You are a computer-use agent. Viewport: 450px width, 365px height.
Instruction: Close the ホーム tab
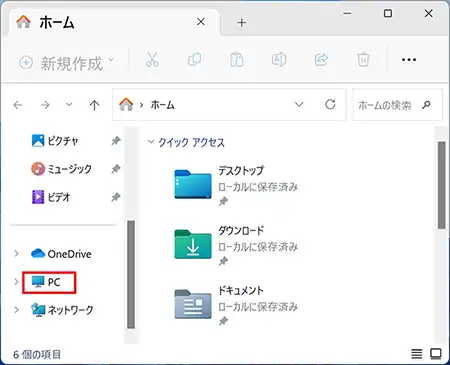pos(201,22)
